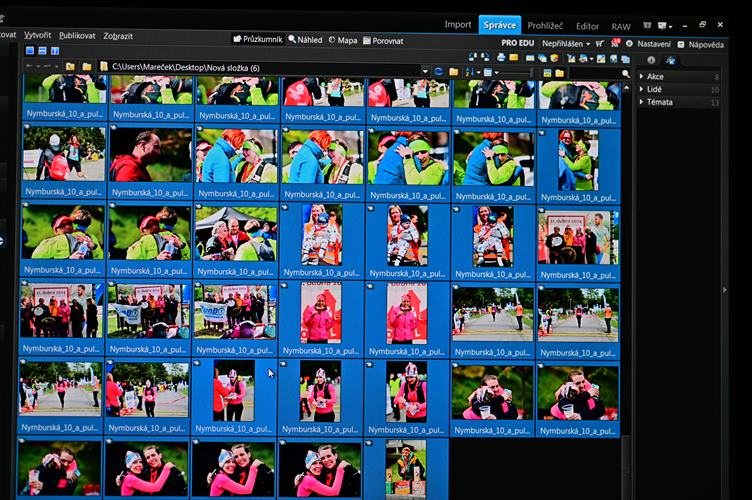
Task: Open the Nepřihlášen account dropdown
Action: 566,43
